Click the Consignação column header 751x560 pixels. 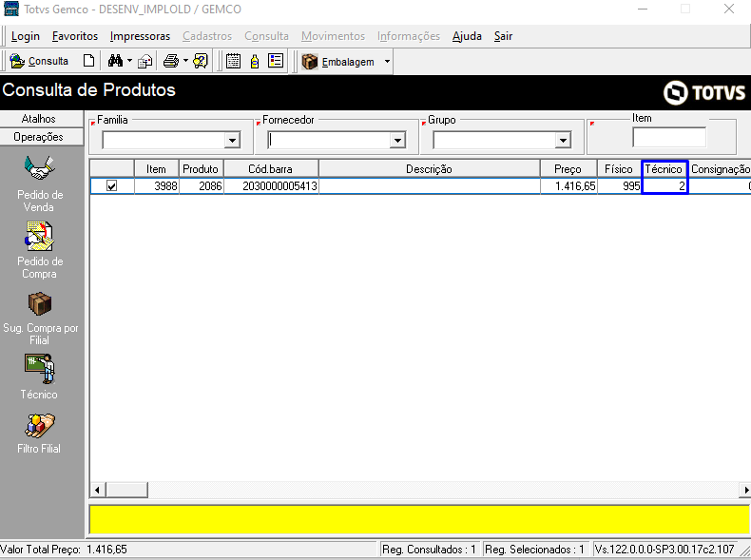(x=720, y=168)
